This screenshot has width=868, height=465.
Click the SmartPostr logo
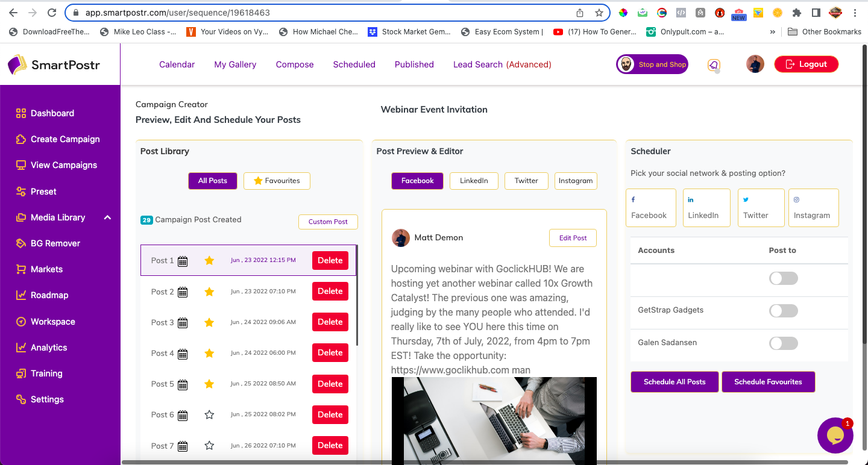tap(54, 64)
